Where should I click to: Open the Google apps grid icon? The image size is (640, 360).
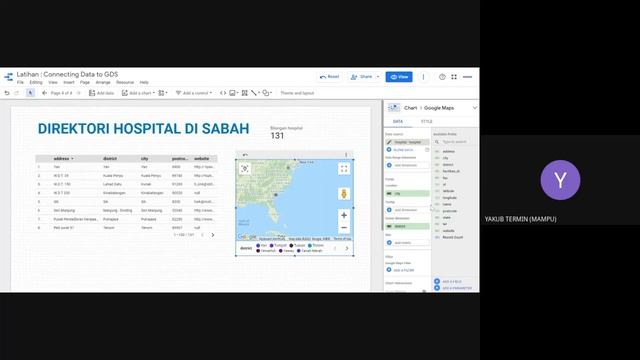pos(454,77)
